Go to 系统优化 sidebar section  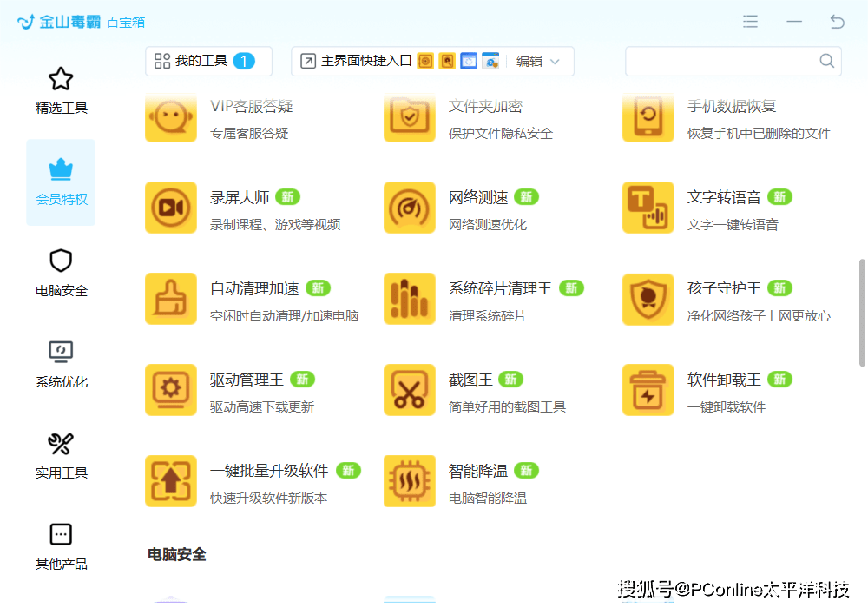(61, 365)
